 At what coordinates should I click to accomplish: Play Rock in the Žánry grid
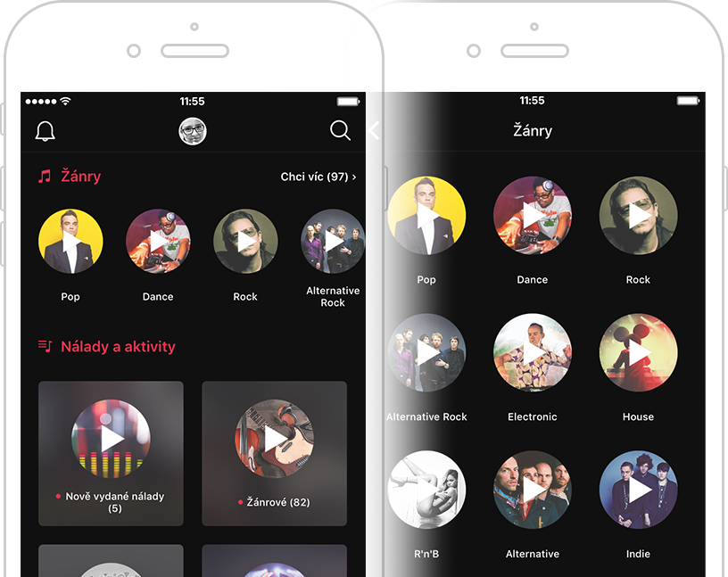pos(639,216)
